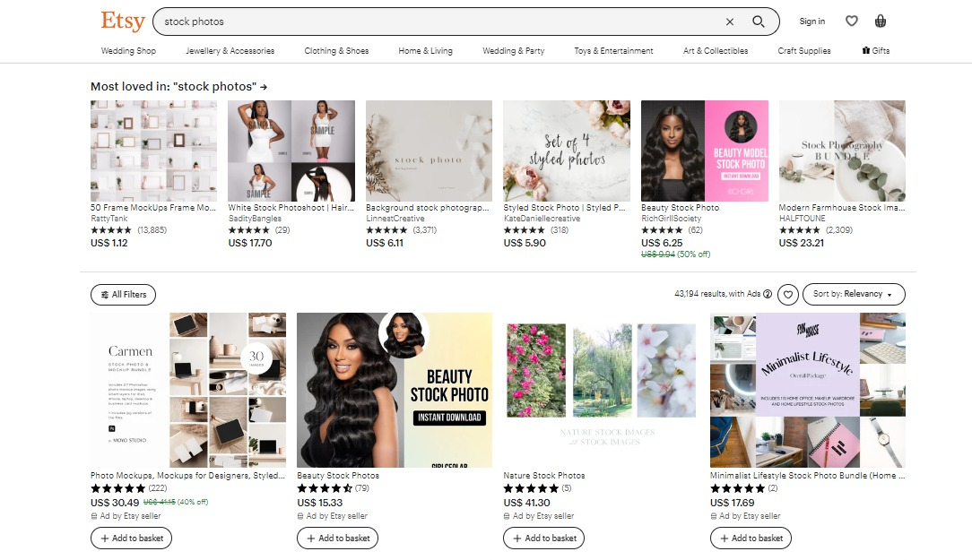Image resolution: width=972 pixels, height=560 pixels.
Task: Click US$ 41.30 price
Action: click(x=527, y=503)
